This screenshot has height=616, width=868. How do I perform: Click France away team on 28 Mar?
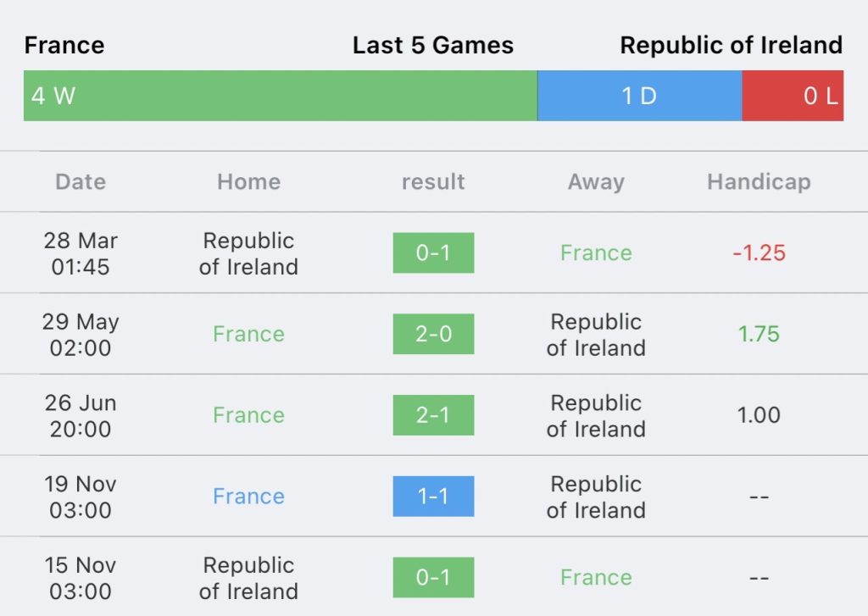(596, 253)
